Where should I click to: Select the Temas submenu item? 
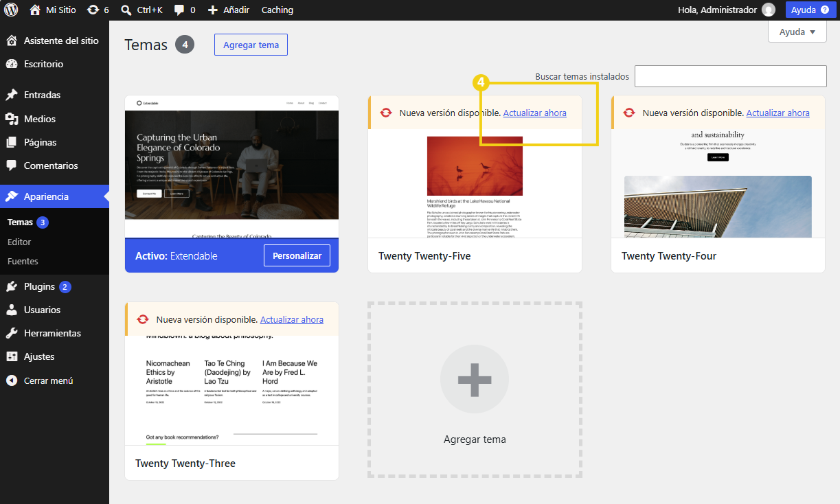pos(20,222)
